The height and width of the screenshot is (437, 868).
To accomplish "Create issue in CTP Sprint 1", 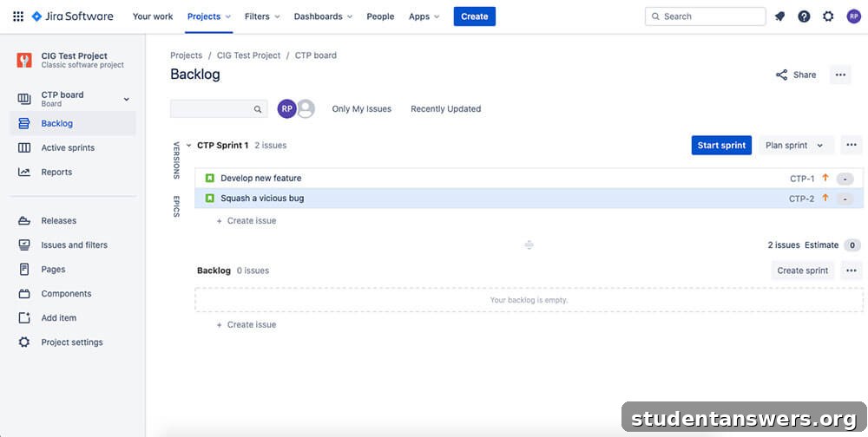I will (x=247, y=221).
